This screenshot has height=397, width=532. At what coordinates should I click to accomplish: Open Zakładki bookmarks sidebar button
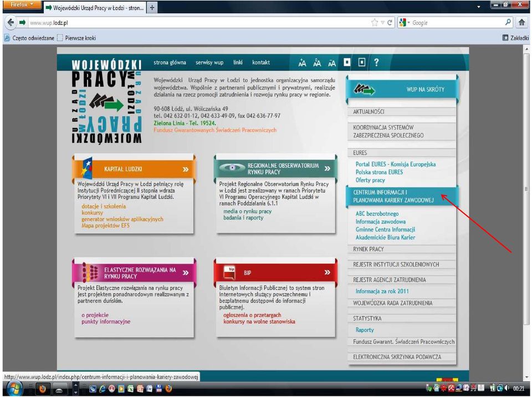[x=515, y=38]
